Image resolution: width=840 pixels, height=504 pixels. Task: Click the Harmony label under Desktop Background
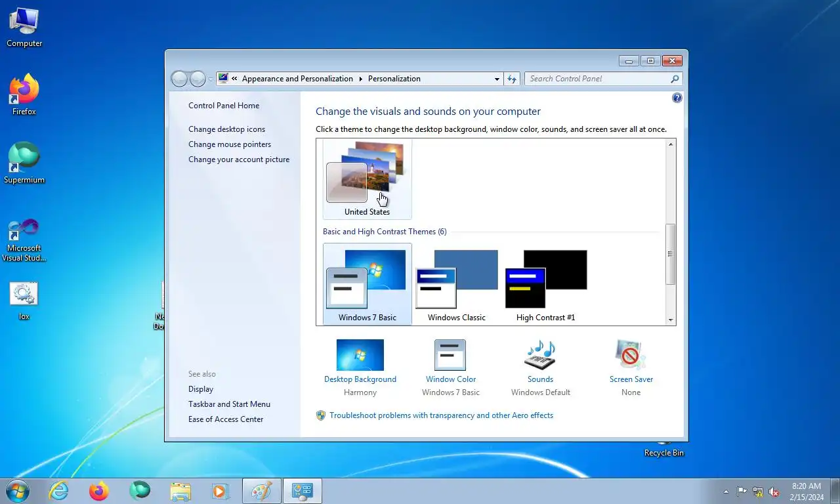tap(360, 392)
